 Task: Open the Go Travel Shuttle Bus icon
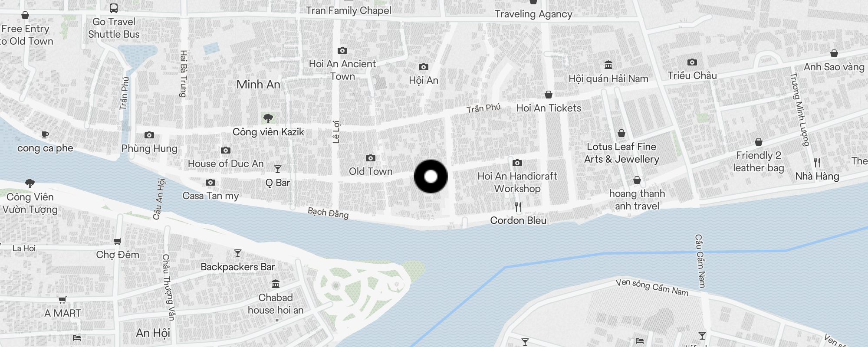click(x=114, y=8)
